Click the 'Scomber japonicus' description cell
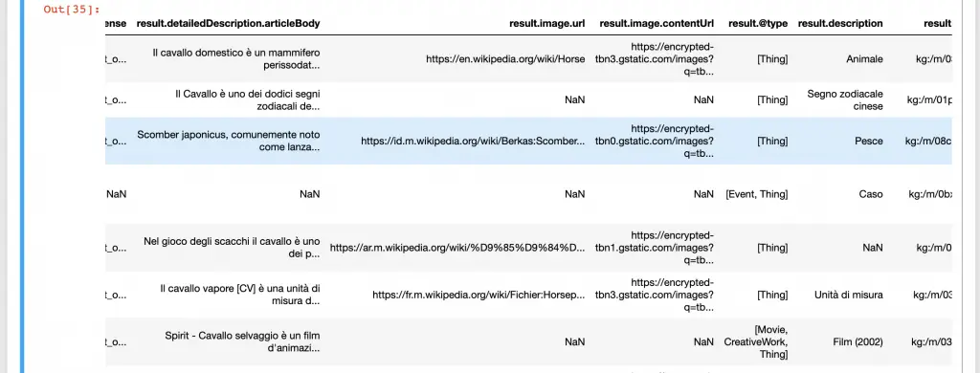Viewport: 980px width, 373px height. click(x=229, y=142)
